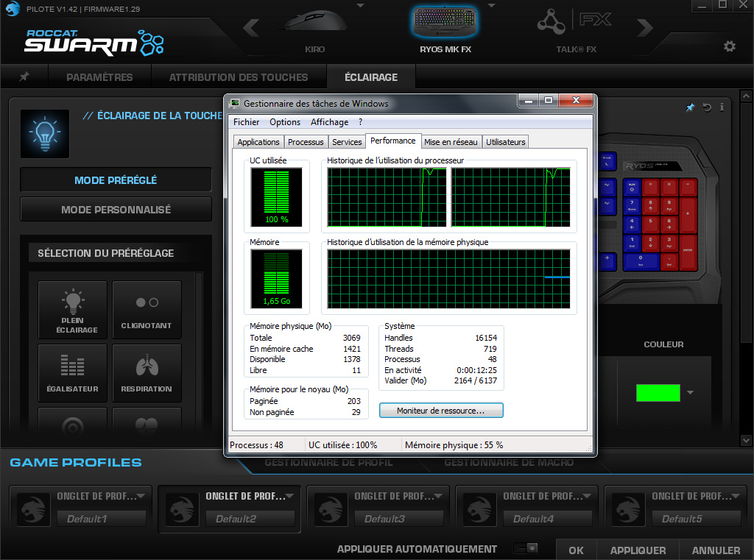Toggle Appliquer Automatiquement switch
754x560 pixels.
tap(525, 548)
